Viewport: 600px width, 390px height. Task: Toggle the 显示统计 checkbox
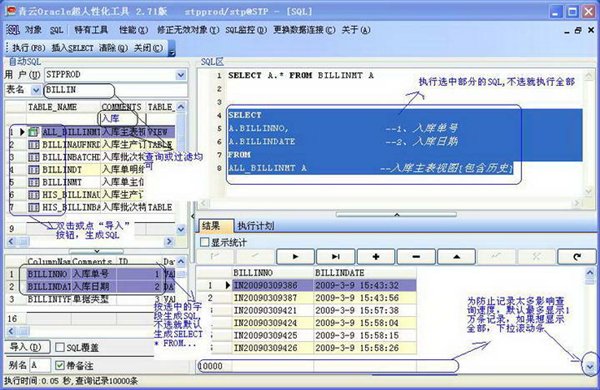205,242
